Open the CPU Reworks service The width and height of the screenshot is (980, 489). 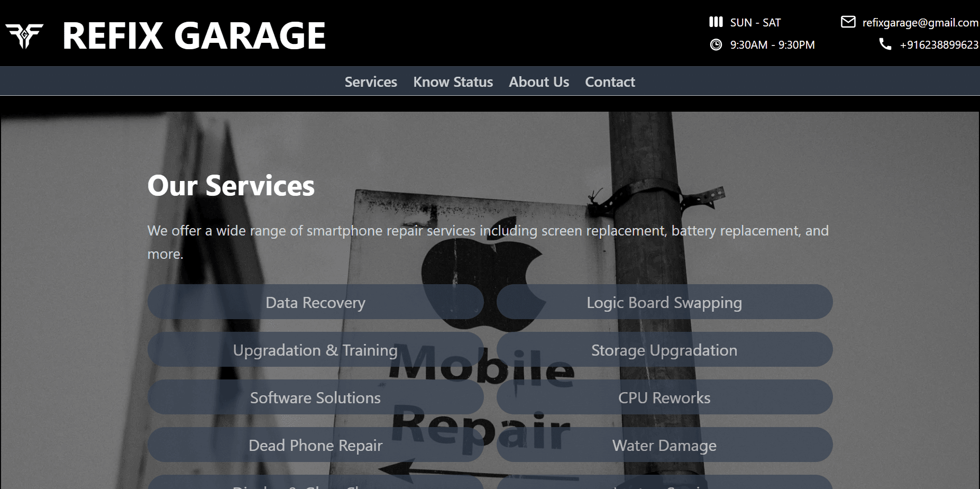pos(664,397)
